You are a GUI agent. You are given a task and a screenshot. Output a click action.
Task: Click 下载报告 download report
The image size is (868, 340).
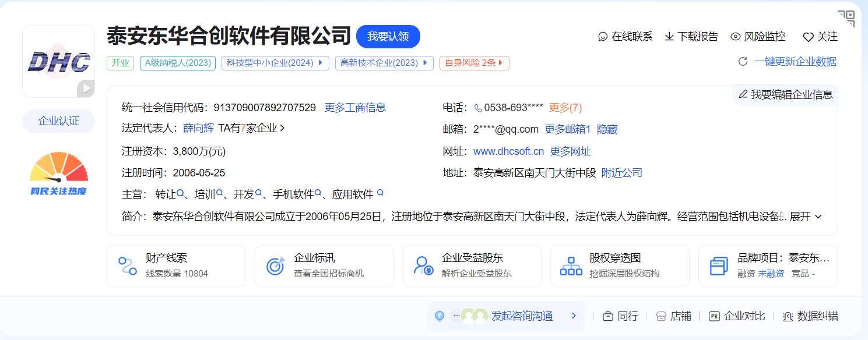tap(691, 37)
